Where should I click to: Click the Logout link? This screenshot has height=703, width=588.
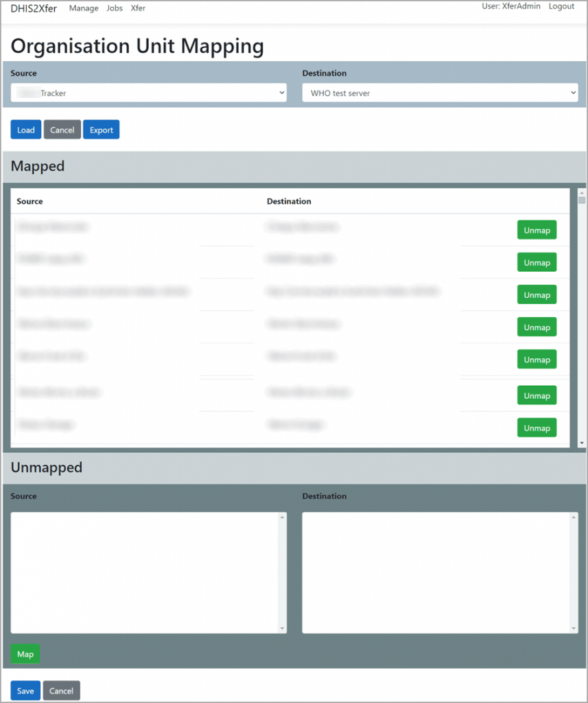coord(561,6)
